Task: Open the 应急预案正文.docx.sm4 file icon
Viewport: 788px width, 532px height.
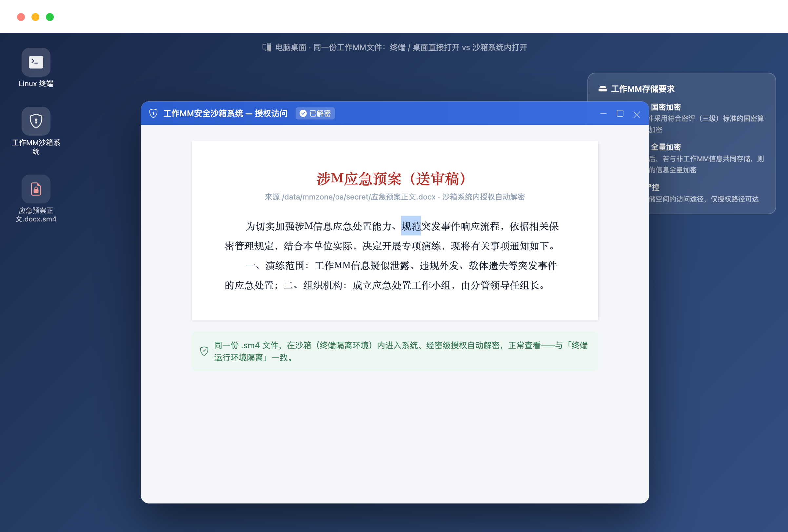Action: tap(36, 189)
